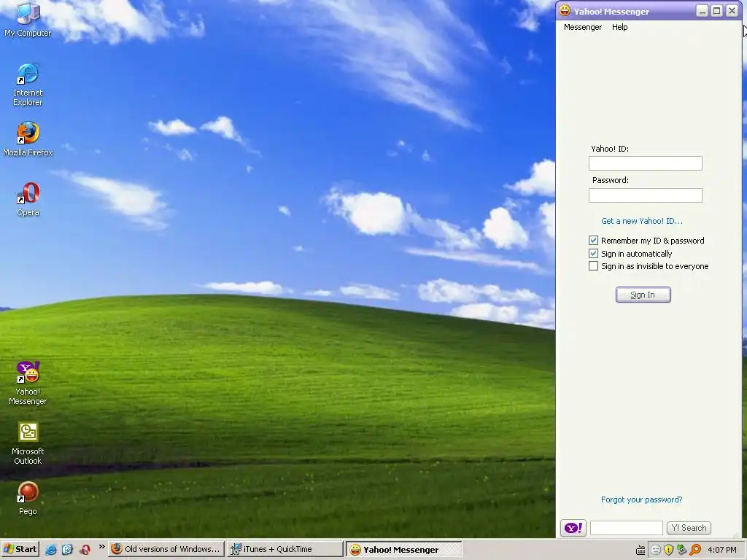Click Forgot your password? link
Image resolution: width=747 pixels, height=560 pixels.
641,499
